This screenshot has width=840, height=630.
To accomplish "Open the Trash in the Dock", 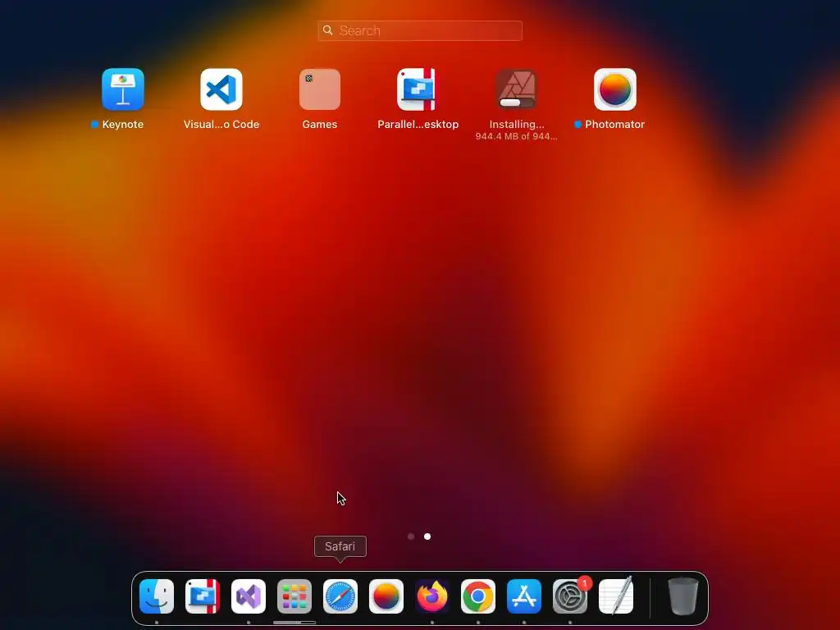I will 683,596.
